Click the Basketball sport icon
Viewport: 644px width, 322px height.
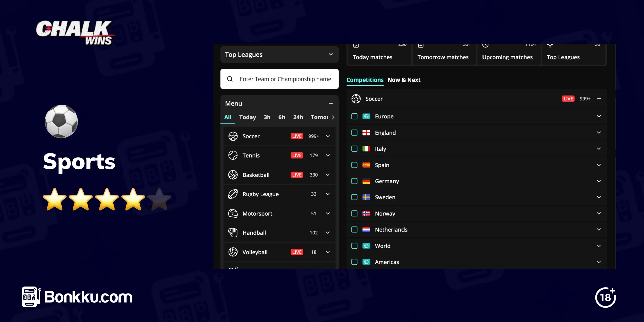click(x=232, y=175)
